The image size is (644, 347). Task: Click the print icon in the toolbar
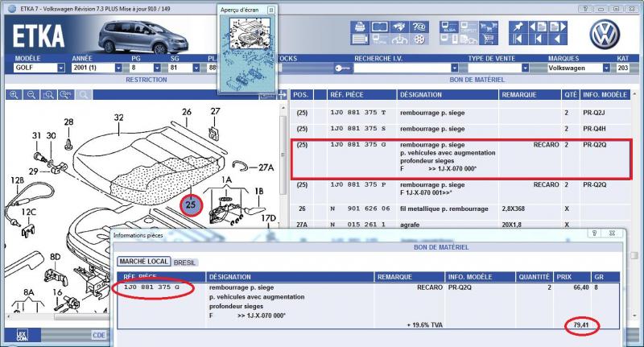[360, 27]
